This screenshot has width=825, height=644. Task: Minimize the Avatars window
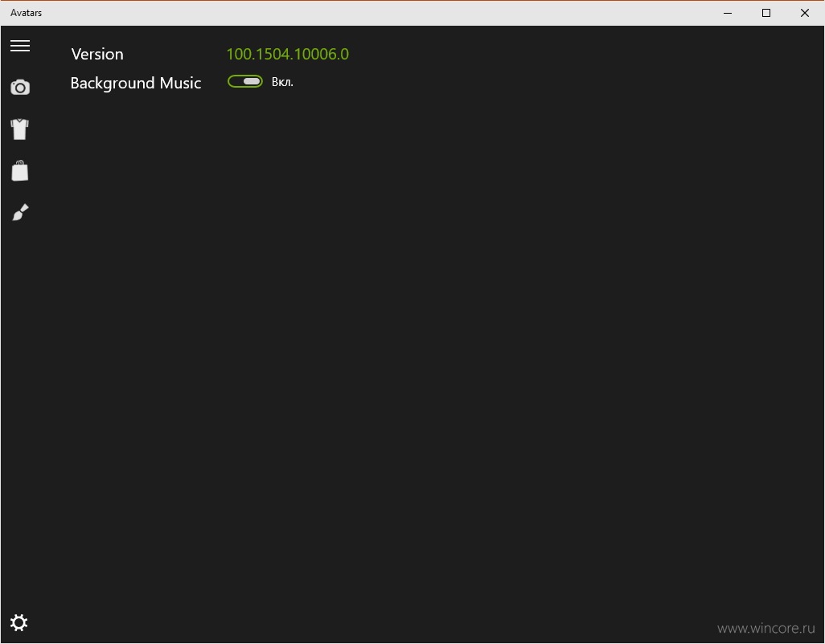728,13
